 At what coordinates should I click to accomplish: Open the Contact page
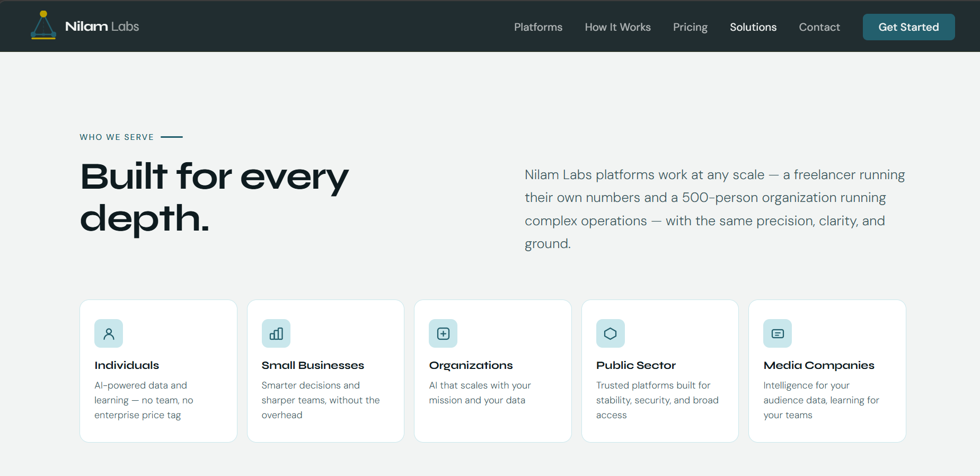coord(819,27)
